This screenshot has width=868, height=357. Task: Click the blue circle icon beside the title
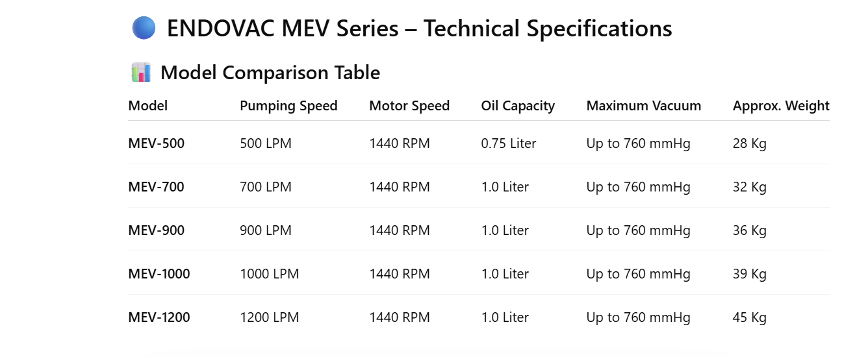[144, 29]
